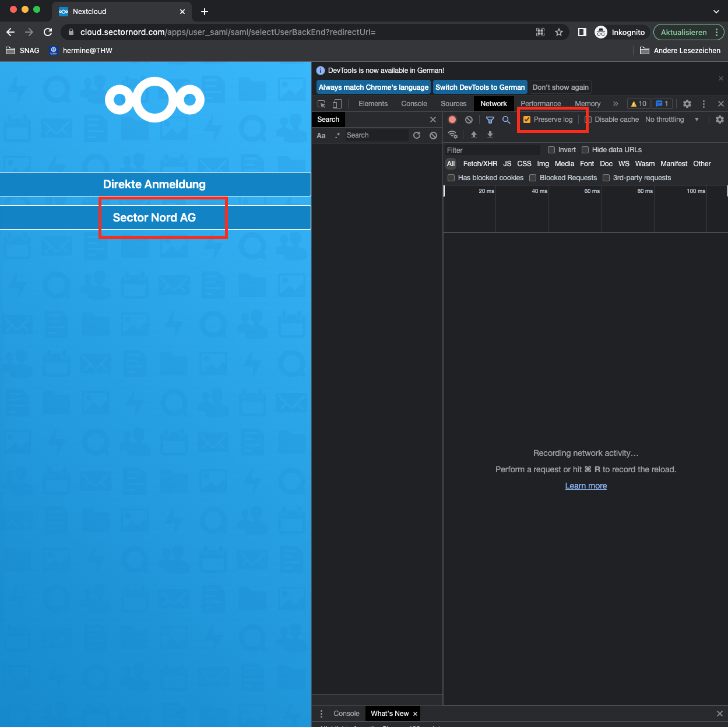
Task: Switch to the Console tab
Action: (x=414, y=104)
